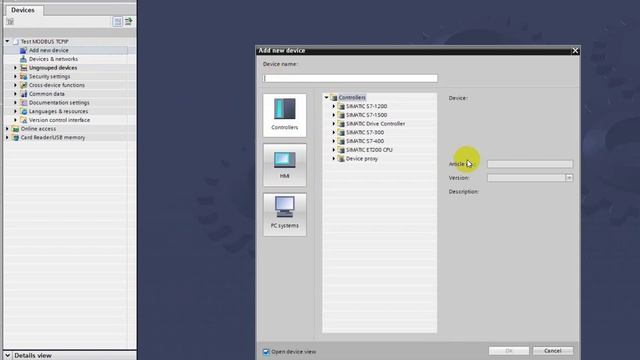Click the OK button

(509, 351)
